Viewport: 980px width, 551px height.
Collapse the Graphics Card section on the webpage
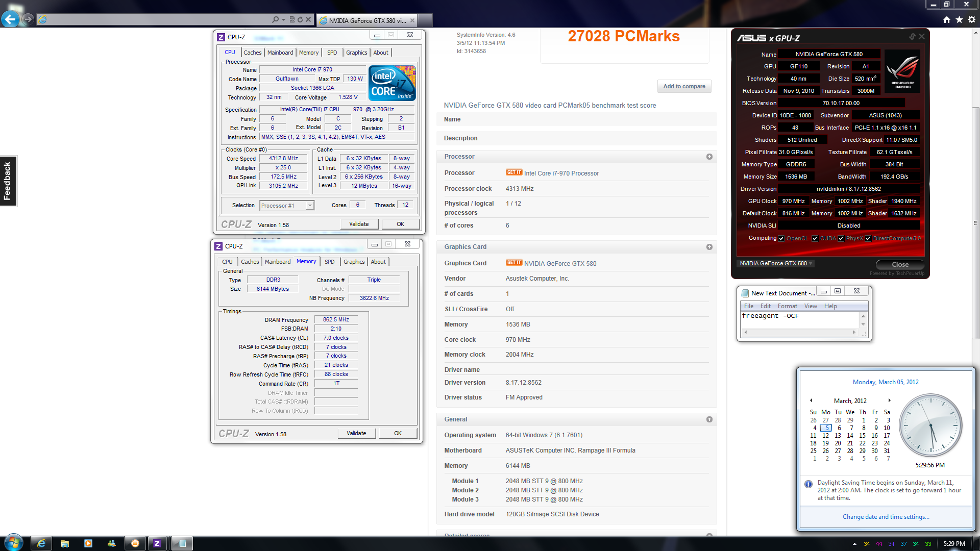tap(709, 247)
